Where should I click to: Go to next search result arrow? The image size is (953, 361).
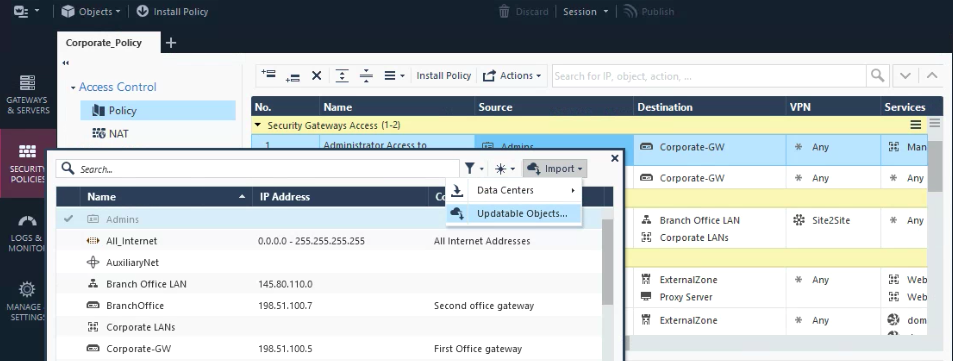[906, 76]
